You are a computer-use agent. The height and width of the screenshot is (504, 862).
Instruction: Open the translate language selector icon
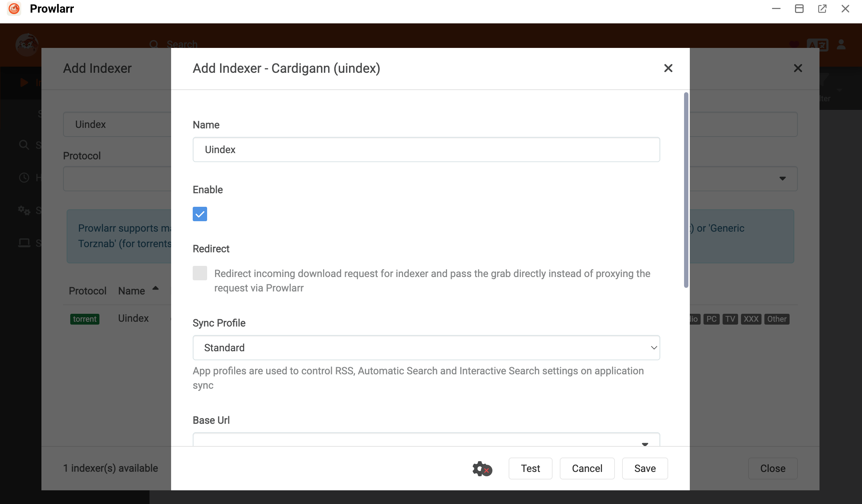818,45
